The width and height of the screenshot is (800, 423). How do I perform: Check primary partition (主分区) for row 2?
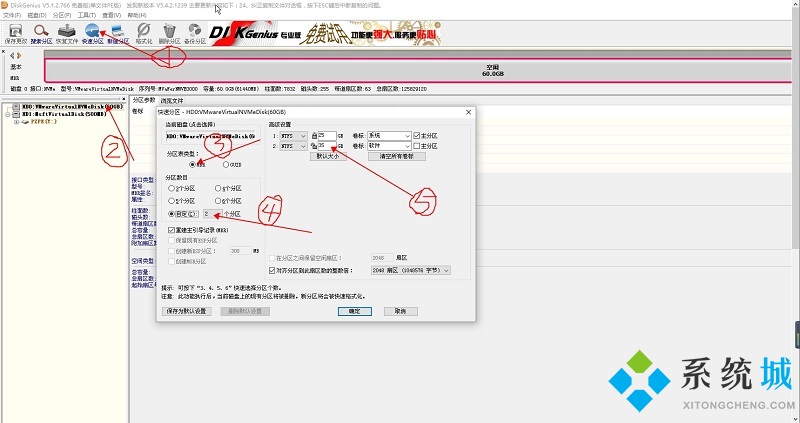417,146
